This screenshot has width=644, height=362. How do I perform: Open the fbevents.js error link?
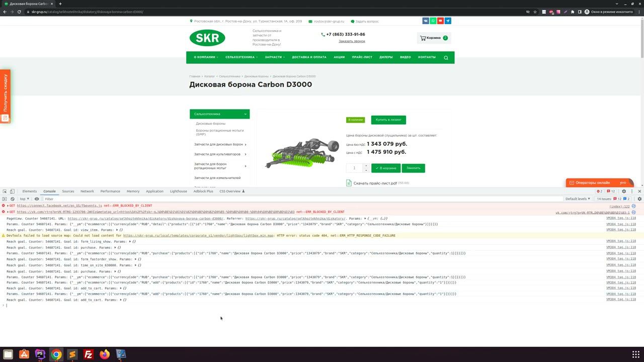pos(59,206)
